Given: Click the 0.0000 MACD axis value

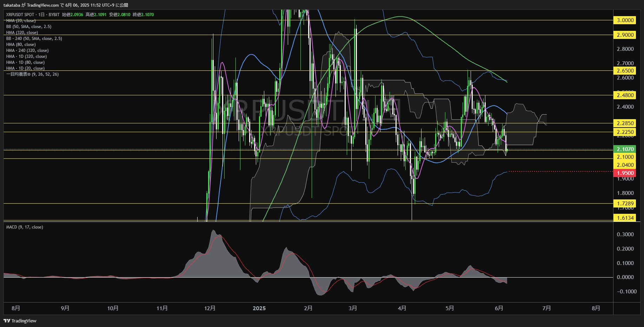Looking at the screenshot, I should (625, 277).
